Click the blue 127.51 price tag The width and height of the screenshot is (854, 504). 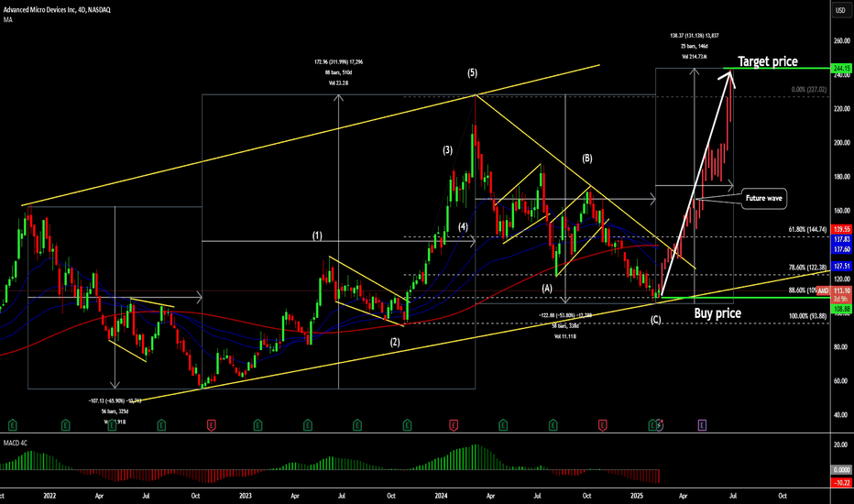(x=842, y=267)
